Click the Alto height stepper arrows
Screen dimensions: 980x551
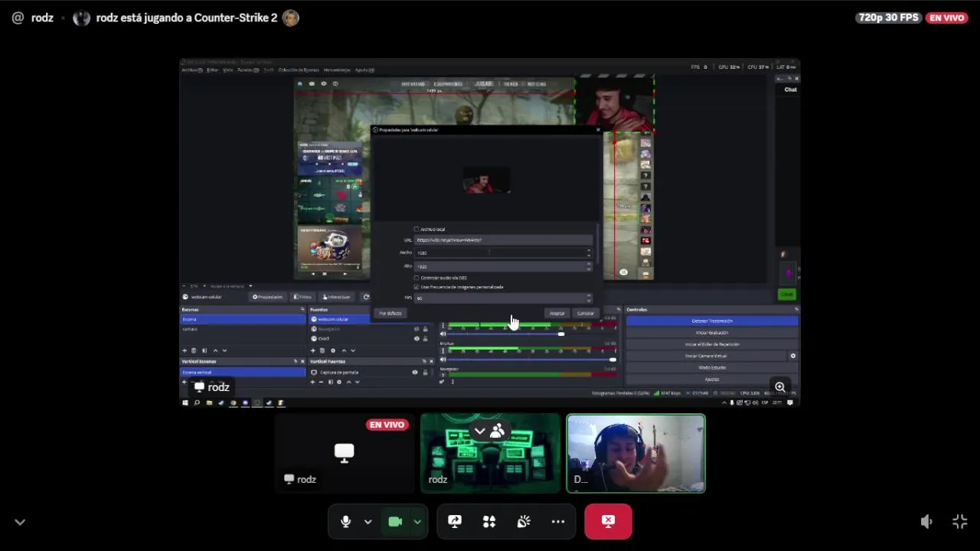[589, 266]
